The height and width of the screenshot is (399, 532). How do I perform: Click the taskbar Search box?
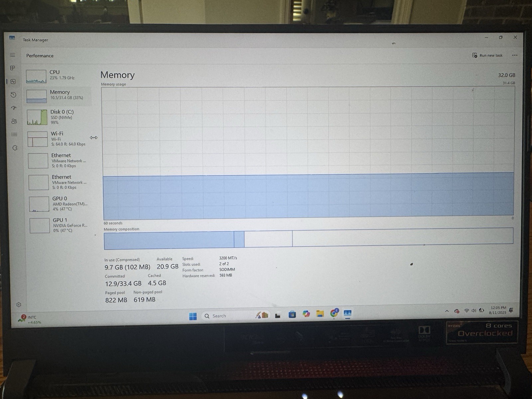pos(236,316)
